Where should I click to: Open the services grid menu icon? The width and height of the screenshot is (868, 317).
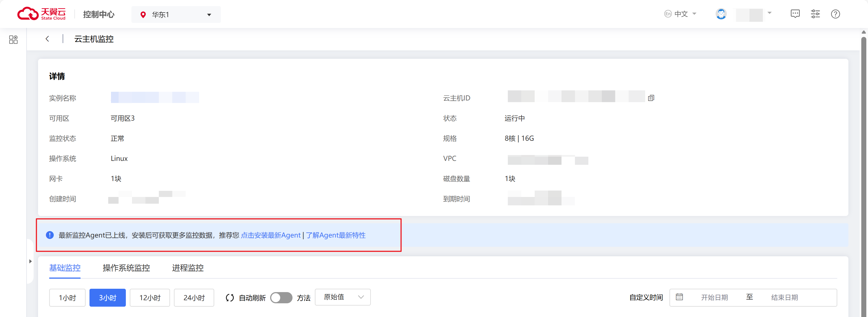[x=13, y=40]
